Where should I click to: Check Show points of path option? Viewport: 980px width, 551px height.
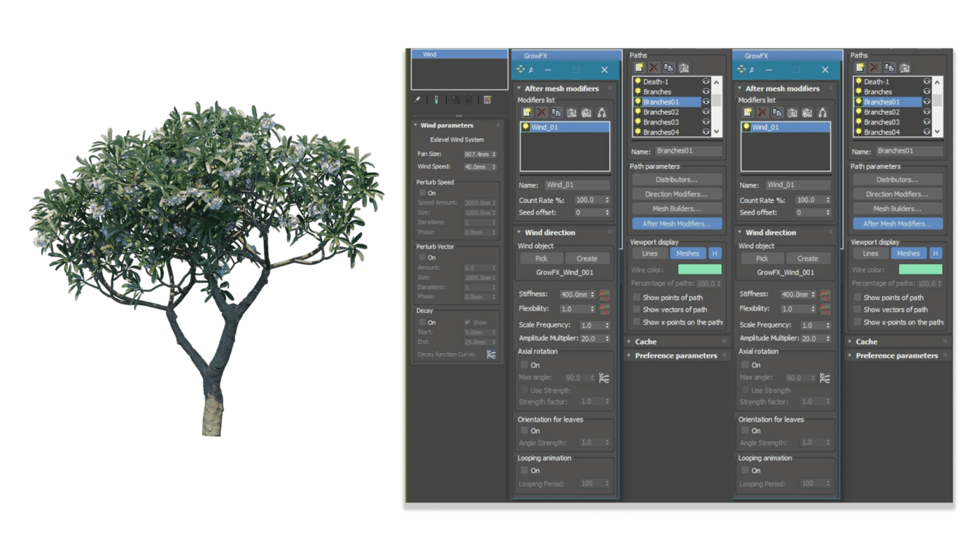tap(637, 297)
